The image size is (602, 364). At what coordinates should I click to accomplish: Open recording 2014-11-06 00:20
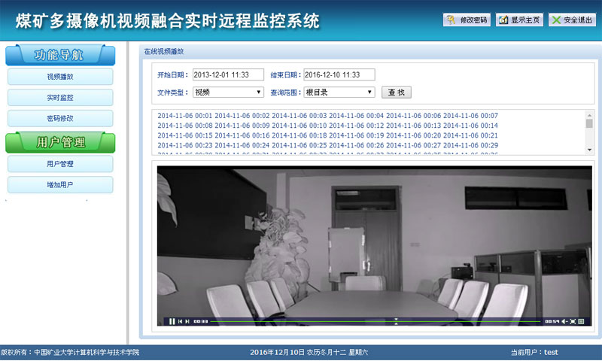pyautogui.click(x=413, y=135)
